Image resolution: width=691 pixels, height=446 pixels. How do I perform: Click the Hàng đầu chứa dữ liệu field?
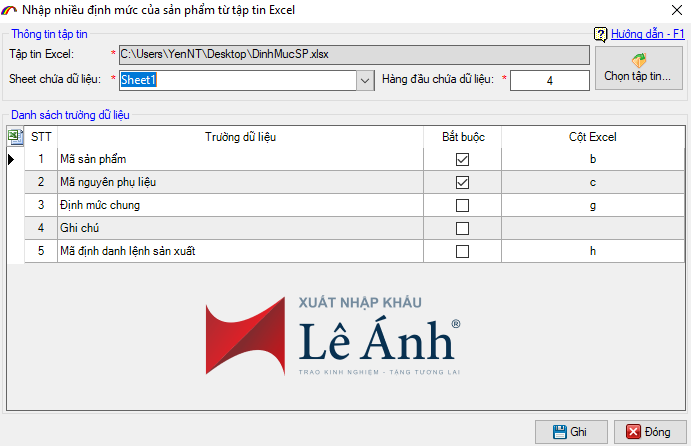coord(550,81)
